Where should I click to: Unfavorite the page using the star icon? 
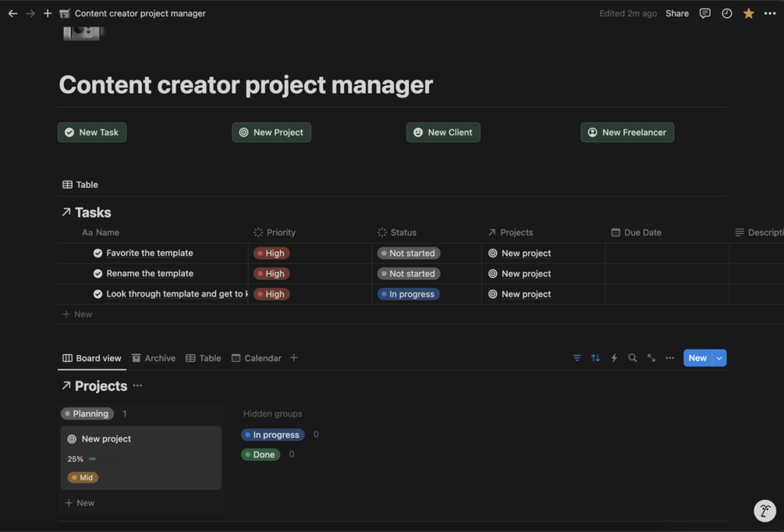(x=747, y=13)
